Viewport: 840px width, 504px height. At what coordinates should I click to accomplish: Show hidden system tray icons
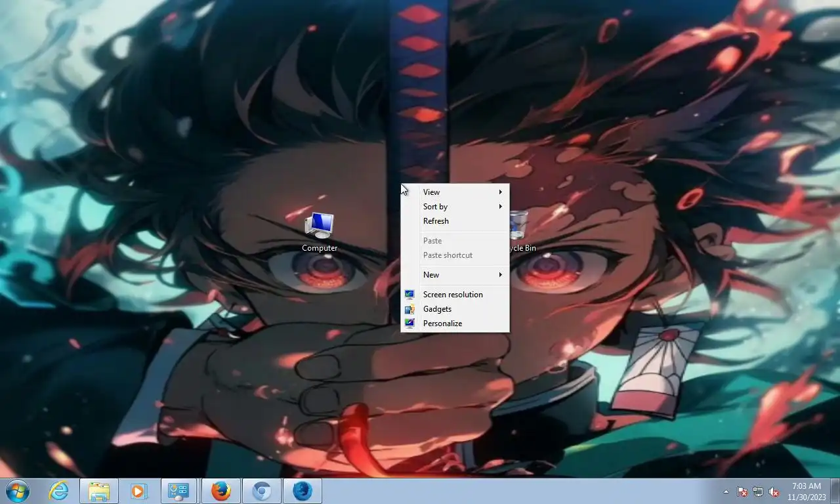click(726, 492)
